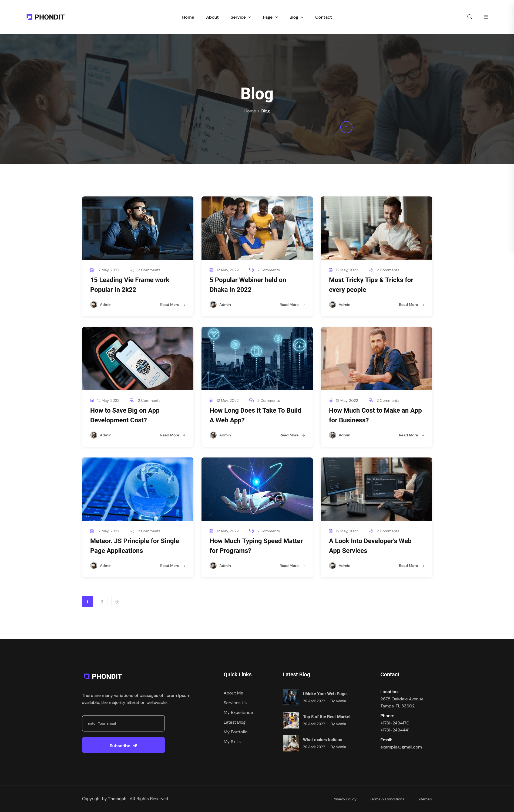This screenshot has width=514, height=812.
Task: Expand the Service dropdown in navigation
Action: tap(241, 17)
